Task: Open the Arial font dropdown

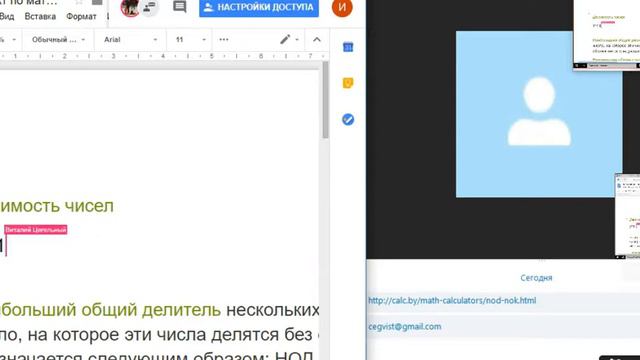Action: pos(130,40)
